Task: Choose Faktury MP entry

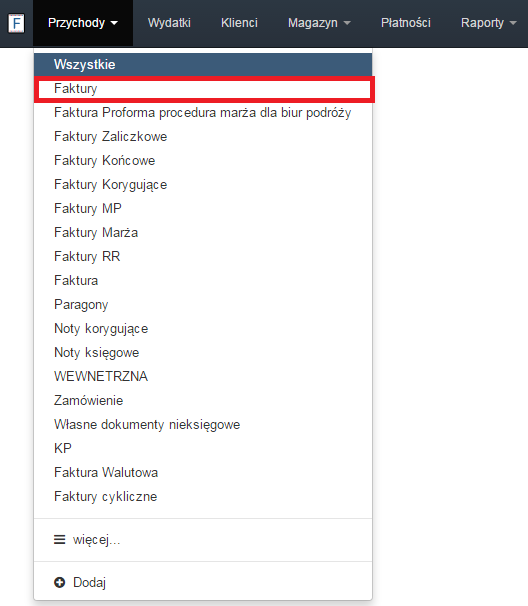Action: [x=203, y=208]
